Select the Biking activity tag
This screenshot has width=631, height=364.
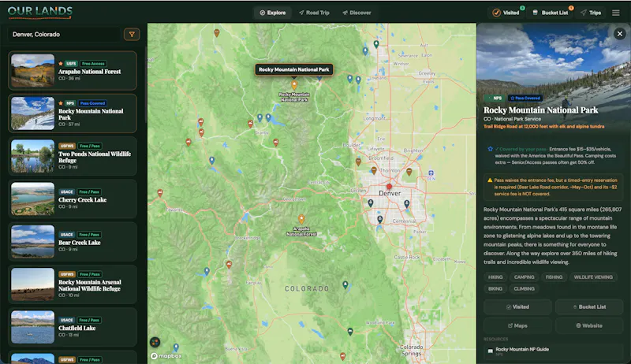pos(495,289)
